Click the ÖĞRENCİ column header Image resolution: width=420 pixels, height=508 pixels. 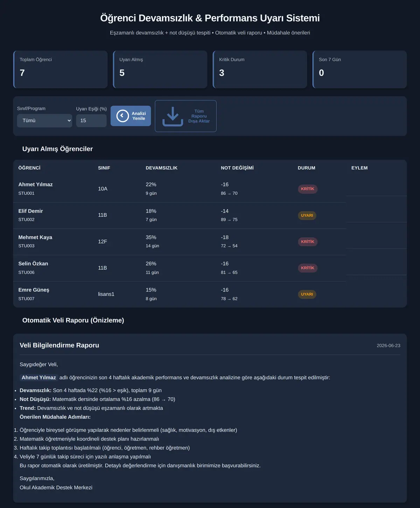(x=29, y=168)
